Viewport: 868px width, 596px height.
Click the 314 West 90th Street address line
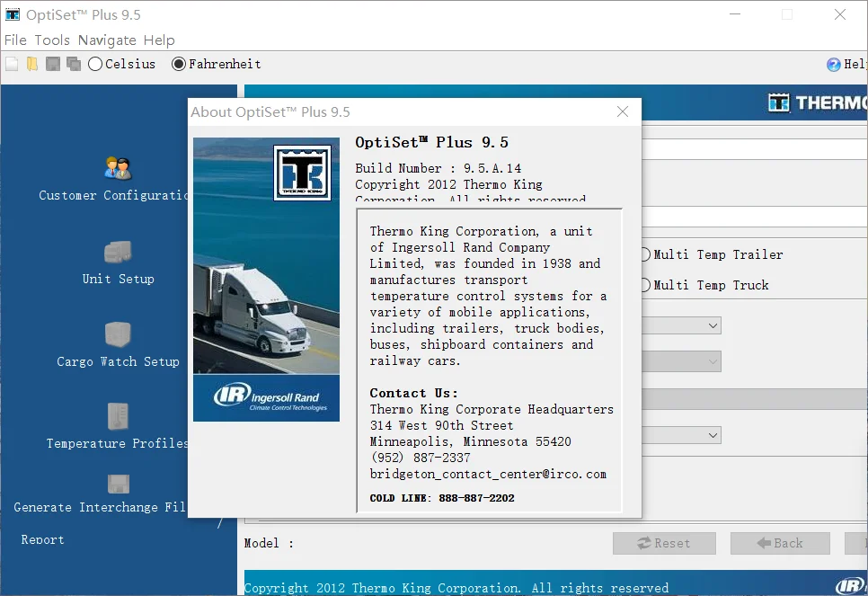pyautogui.click(x=442, y=425)
